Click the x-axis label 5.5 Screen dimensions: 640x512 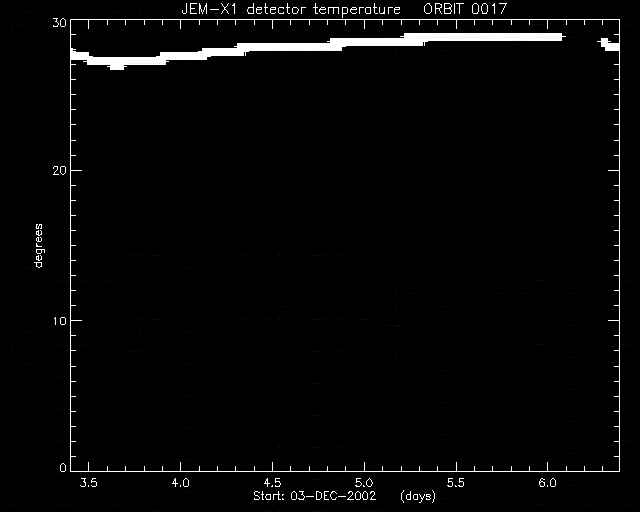(x=456, y=483)
